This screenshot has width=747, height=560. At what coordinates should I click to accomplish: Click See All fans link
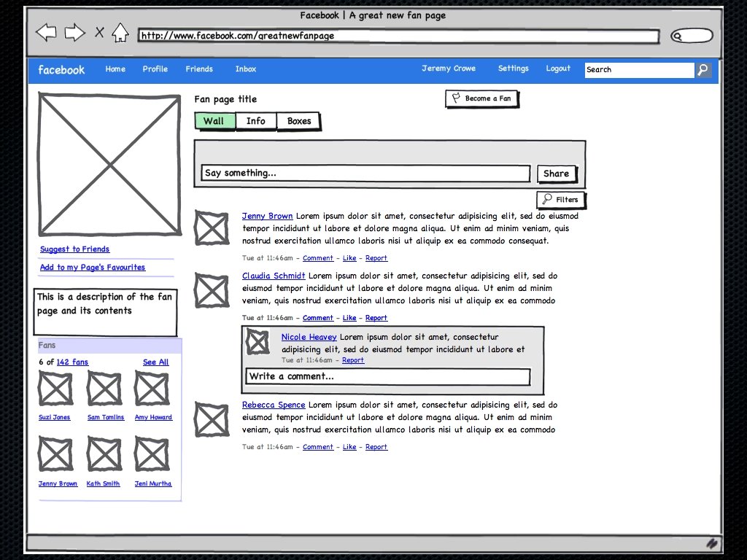[156, 362]
